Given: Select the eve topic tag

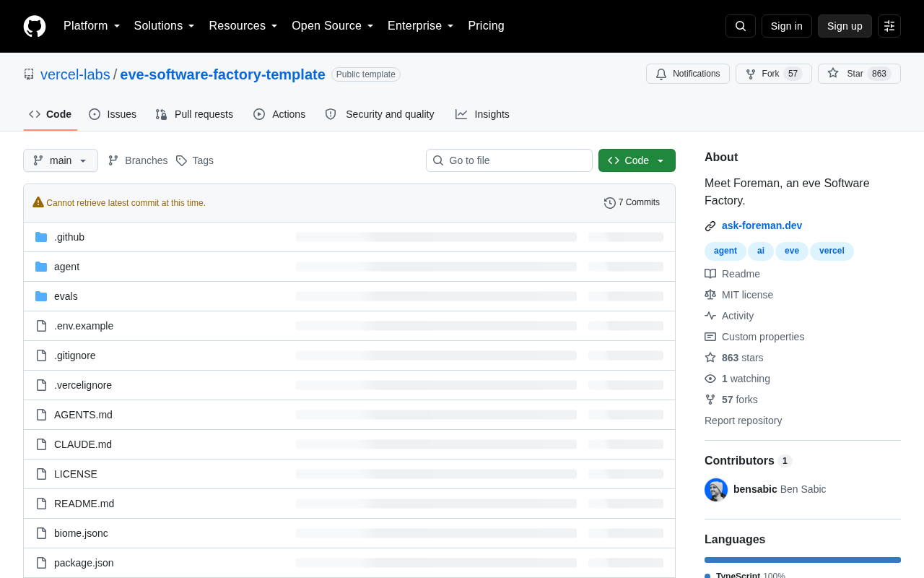Looking at the screenshot, I should pos(792,251).
